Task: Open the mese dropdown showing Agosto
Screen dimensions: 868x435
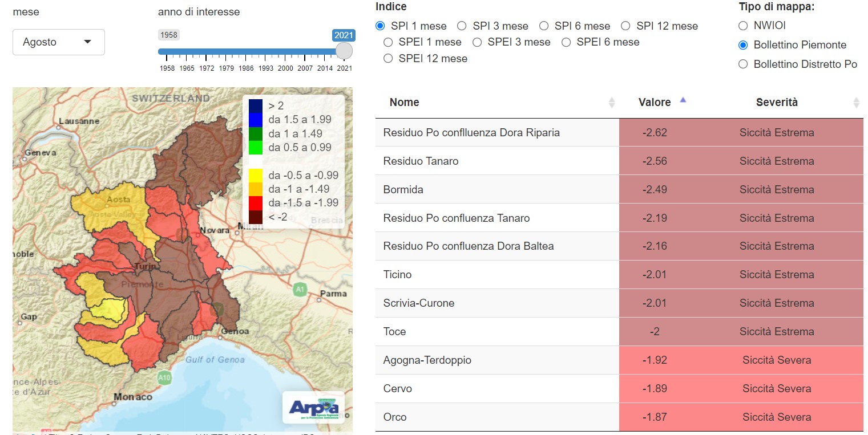Action: pyautogui.click(x=59, y=42)
